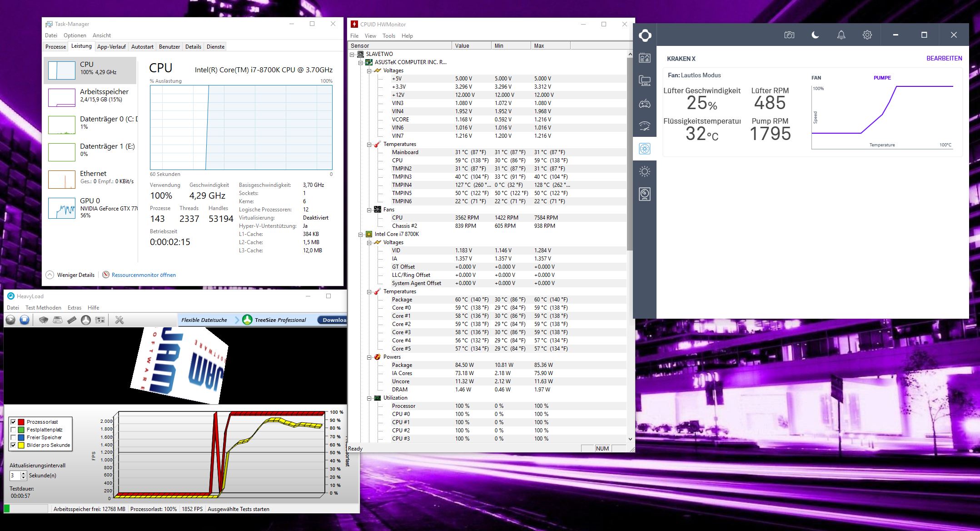The image size is (980, 531).
Task: Click the HeavyLoad title bar app icon
Action: pos(11,296)
